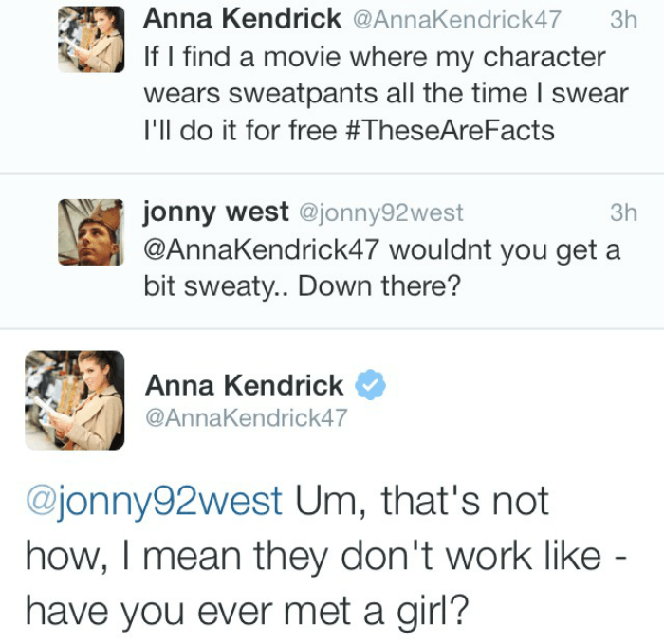Click the Anna Kendrick name in top tweet

(242, 18)
